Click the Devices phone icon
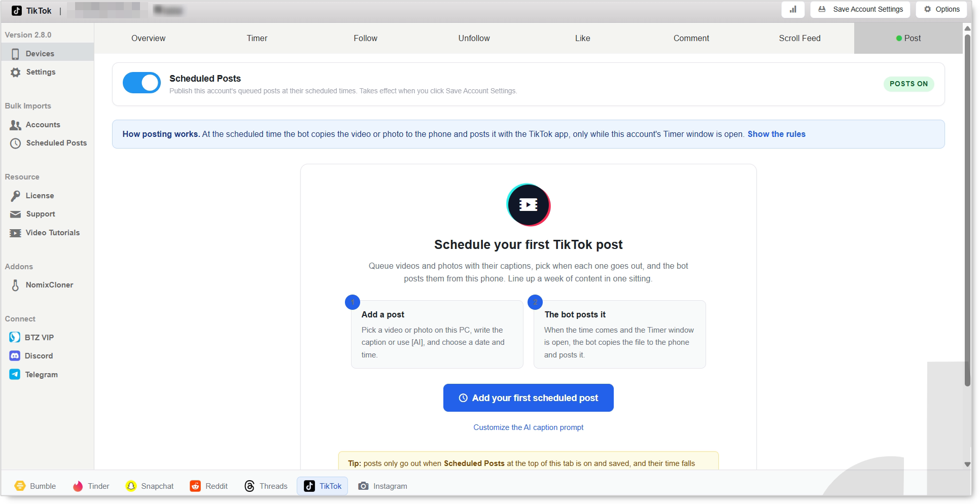Viewport: 980px width, 504px height. pos(15,54)
